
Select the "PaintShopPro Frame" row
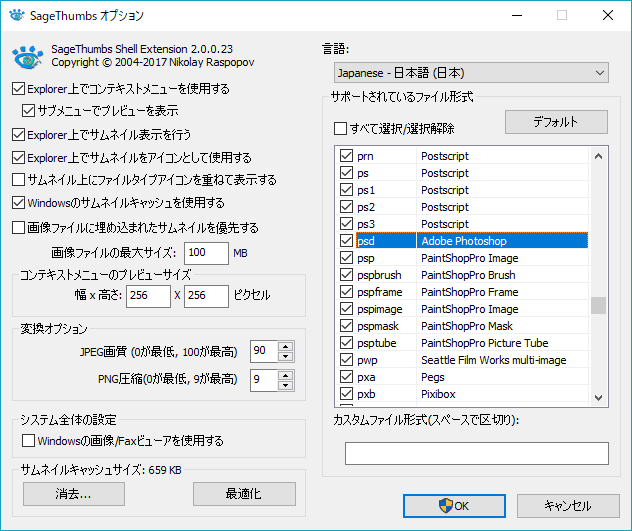pos(470,292)
